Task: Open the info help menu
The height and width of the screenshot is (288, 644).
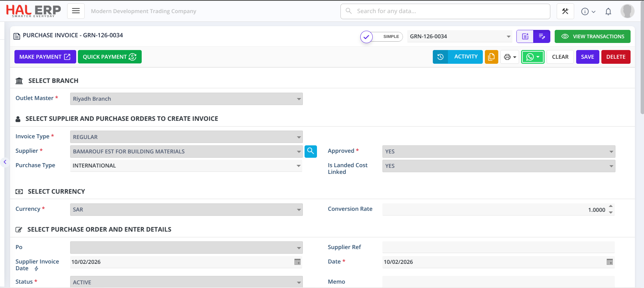Action: coord(588,12)
